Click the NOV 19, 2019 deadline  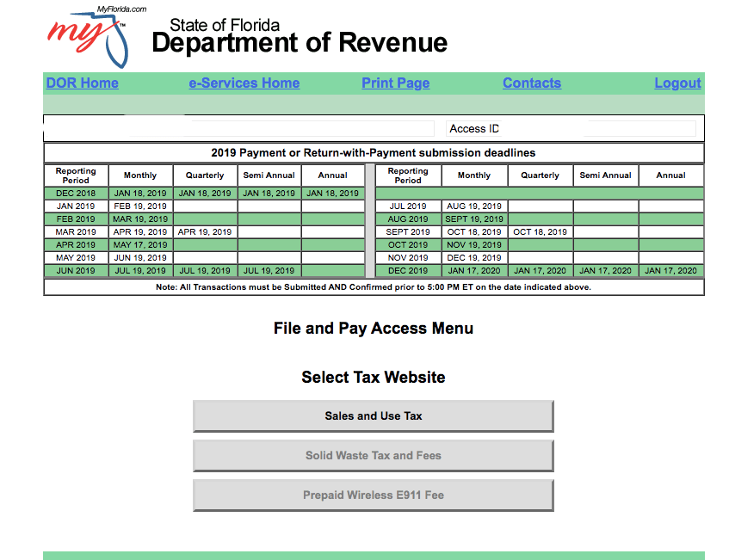pyautogui.click(x=474, y=245)
